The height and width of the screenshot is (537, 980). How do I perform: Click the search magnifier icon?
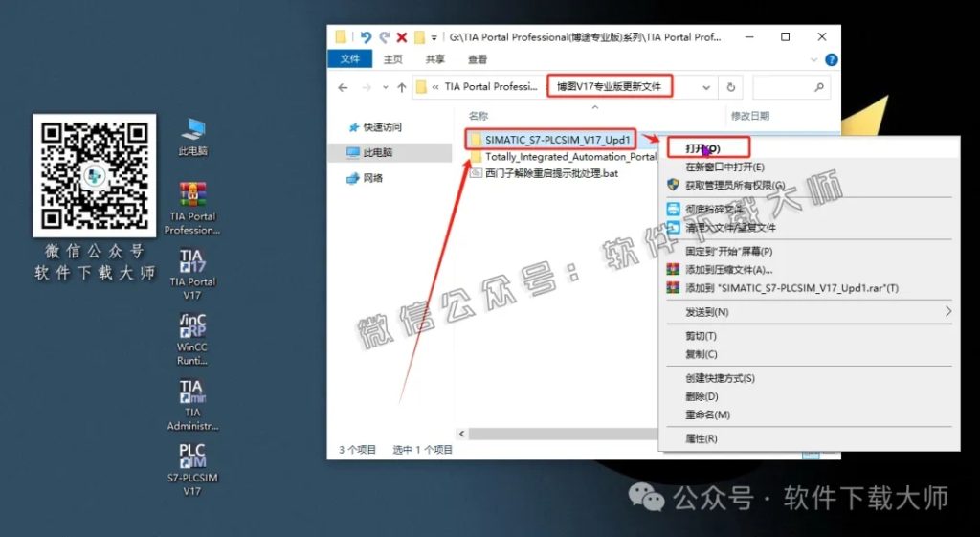click(819, 87)
